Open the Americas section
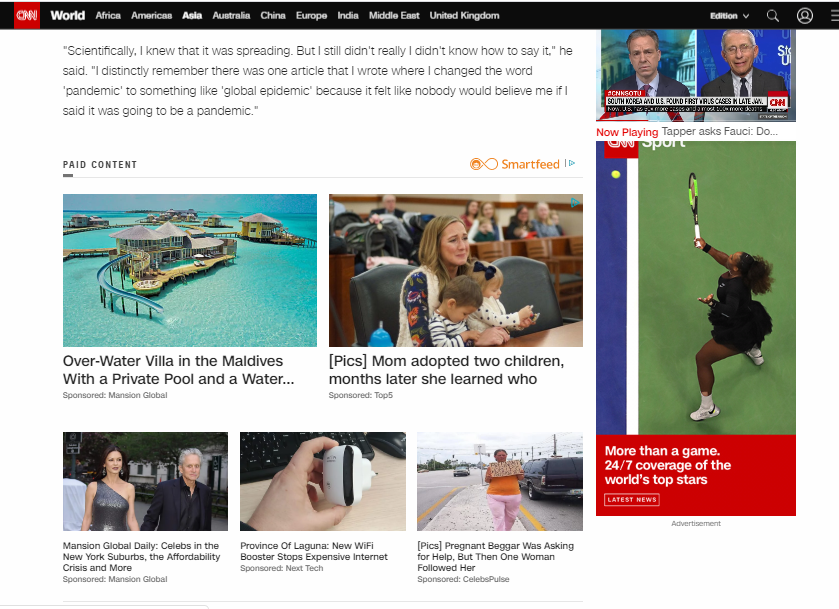 tap(151, 16)
